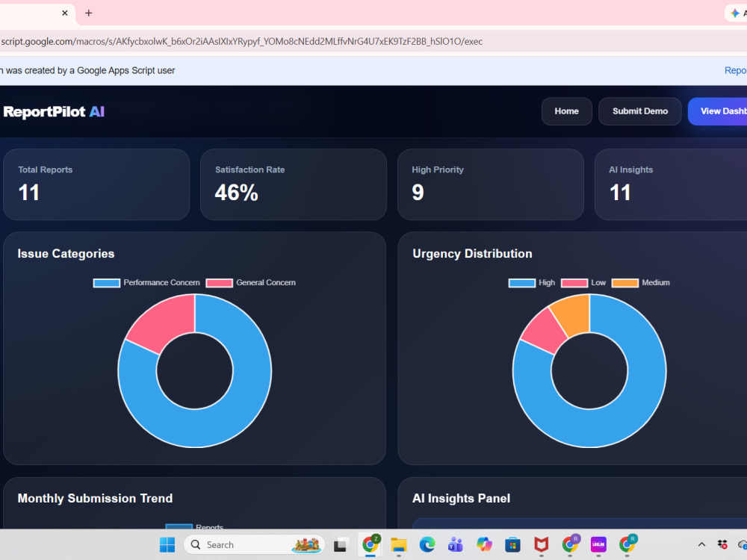Click the orange Medium urgency segment

pyautogui.click(x=573, y=314)
